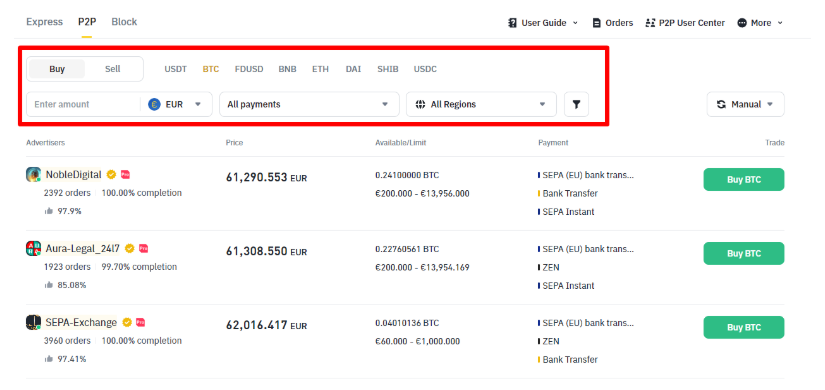Select USDT as the crypto asset
Screen dimensions: 825x390
point(176,69)
